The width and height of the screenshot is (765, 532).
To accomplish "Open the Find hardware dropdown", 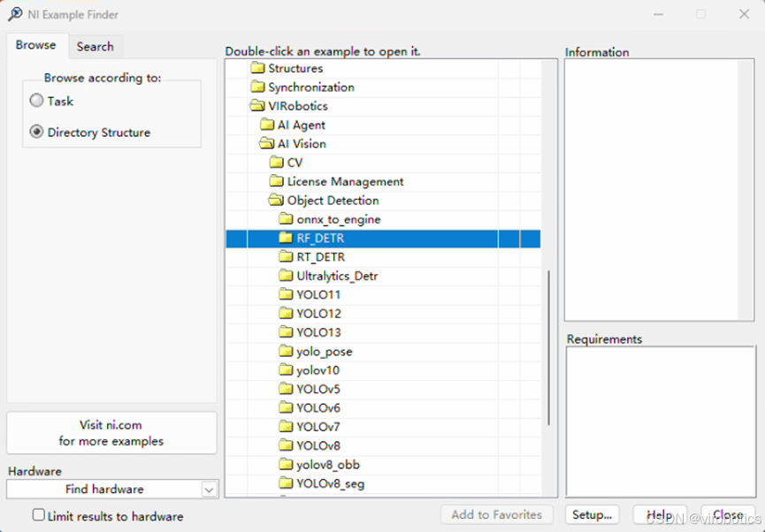I will (x=210, y=489).
